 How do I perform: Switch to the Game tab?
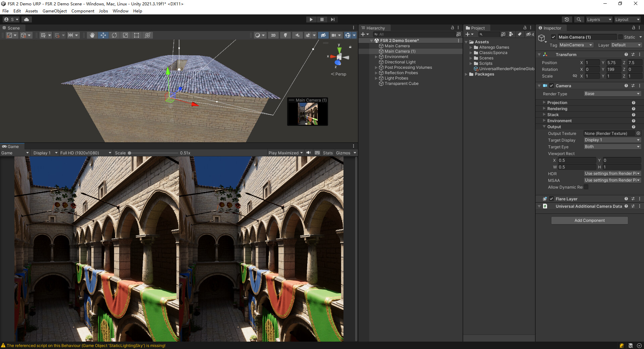pyautogui.click(x=12, y=146)
